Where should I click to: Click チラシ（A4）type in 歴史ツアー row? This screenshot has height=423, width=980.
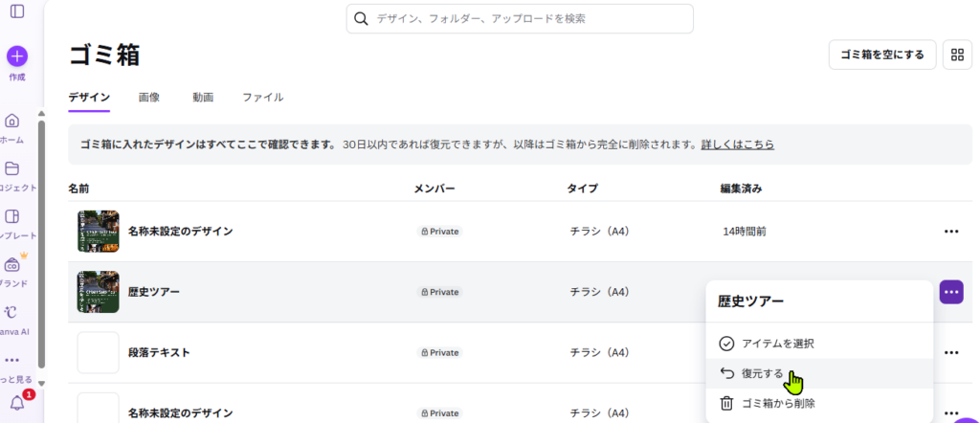coord(599,292)
